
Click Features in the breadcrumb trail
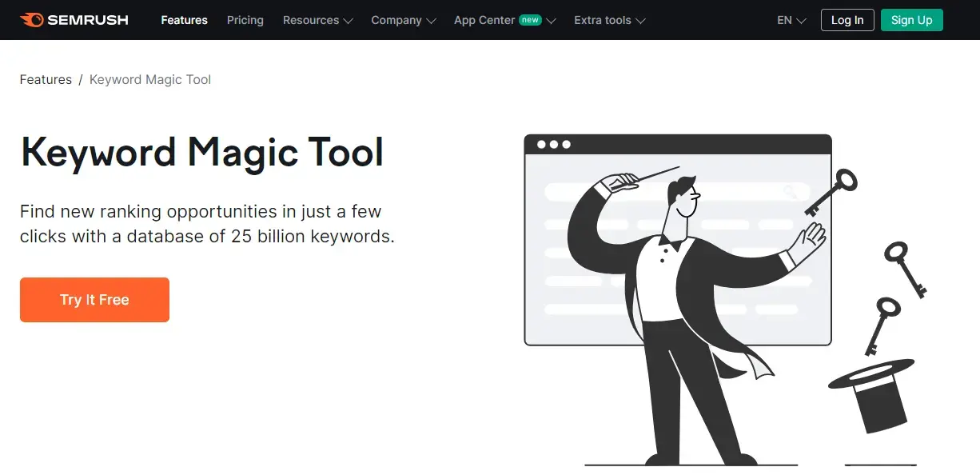pyautogui.click(x=46, y=79)
